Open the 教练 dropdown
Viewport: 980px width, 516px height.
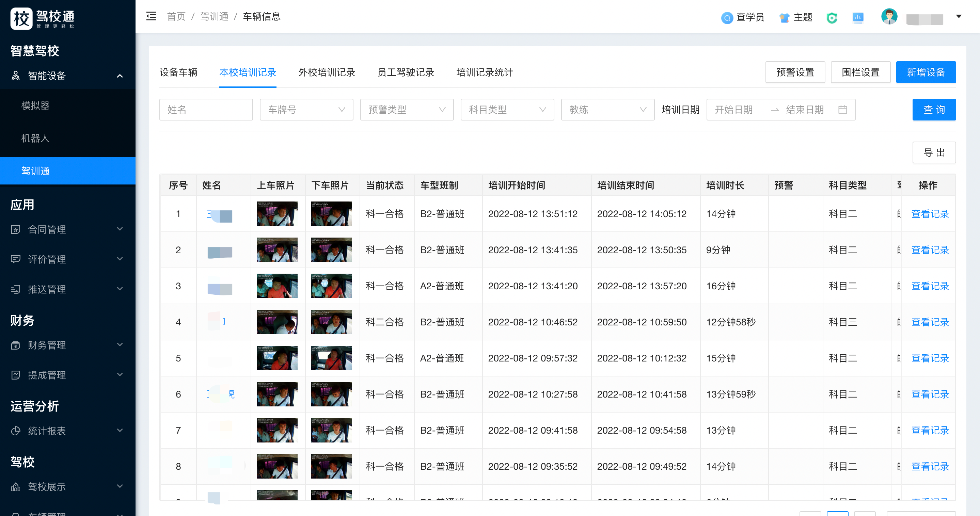click(607, 110)
